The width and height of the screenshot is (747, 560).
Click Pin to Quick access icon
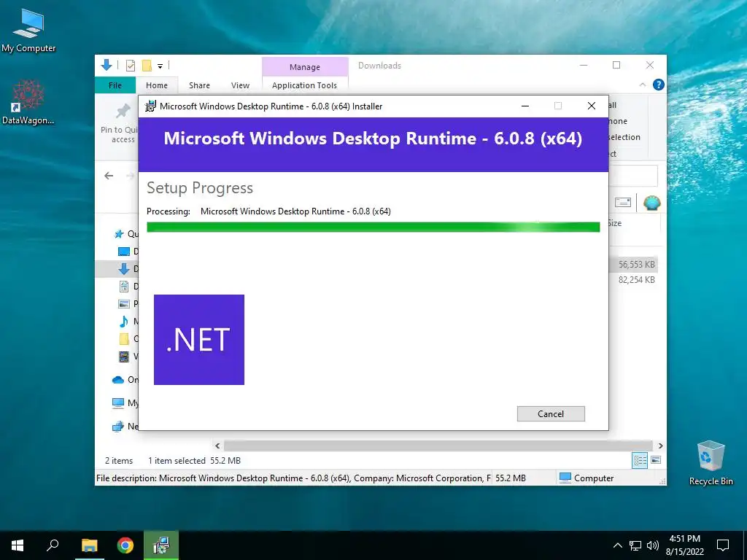click(123, 111)
